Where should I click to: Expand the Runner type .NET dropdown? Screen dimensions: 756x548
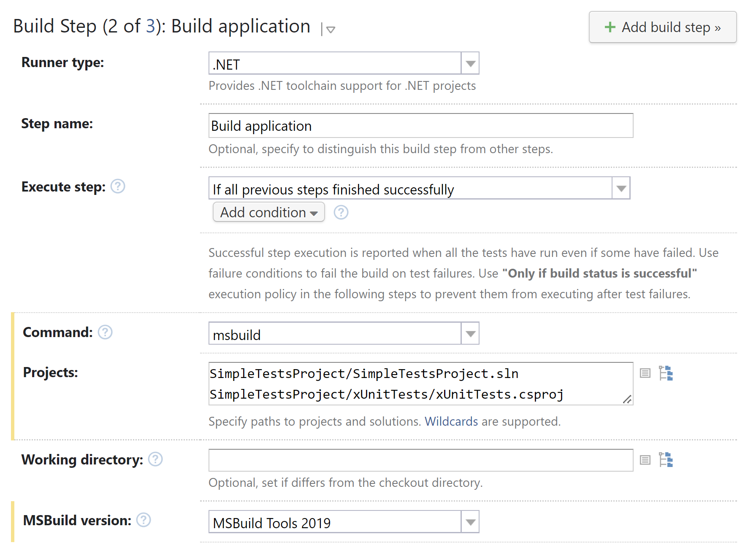pos(470,64)
